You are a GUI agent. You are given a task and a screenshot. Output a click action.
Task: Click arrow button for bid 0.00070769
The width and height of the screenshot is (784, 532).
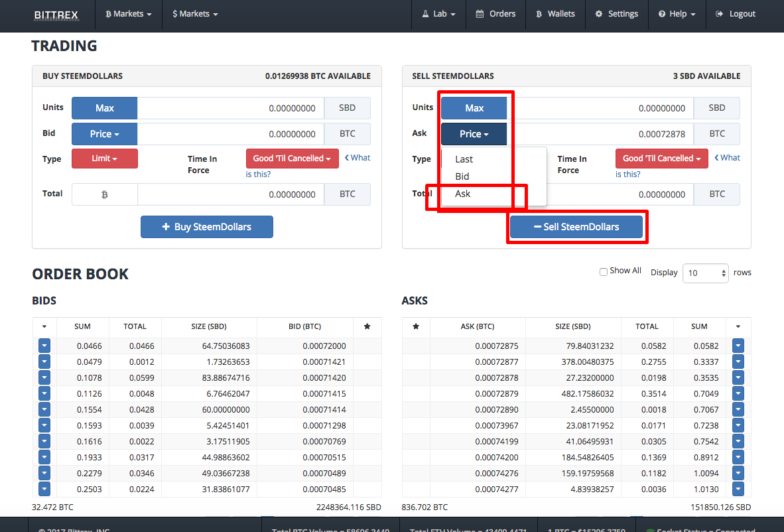click(x=44, y=442)
